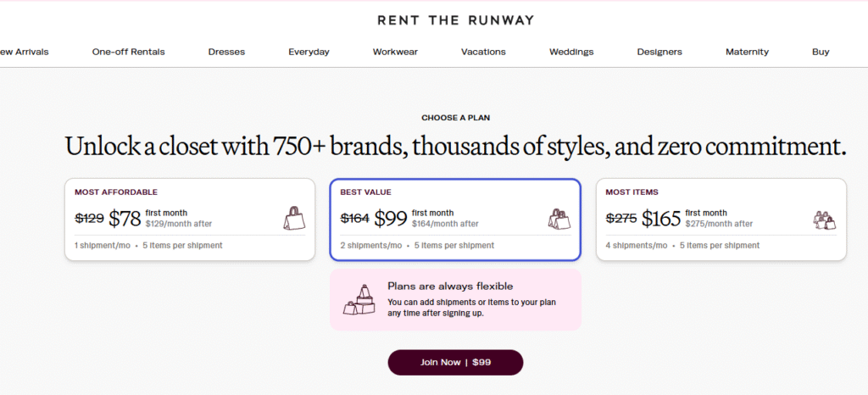Click the Plans are always flexible banner
This screenshot has width=868, height=395.
[x=455, y=300]
